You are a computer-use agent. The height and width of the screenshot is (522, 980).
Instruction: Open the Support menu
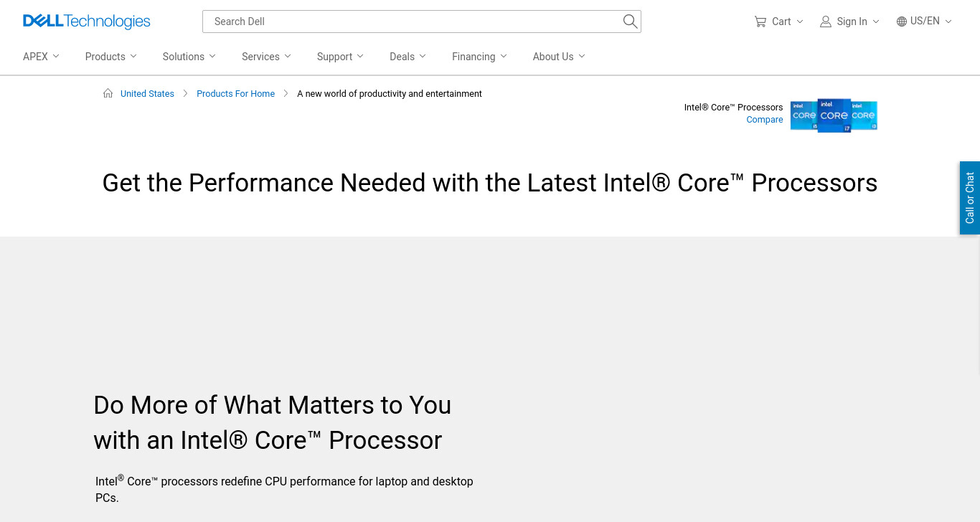point(340,57)
